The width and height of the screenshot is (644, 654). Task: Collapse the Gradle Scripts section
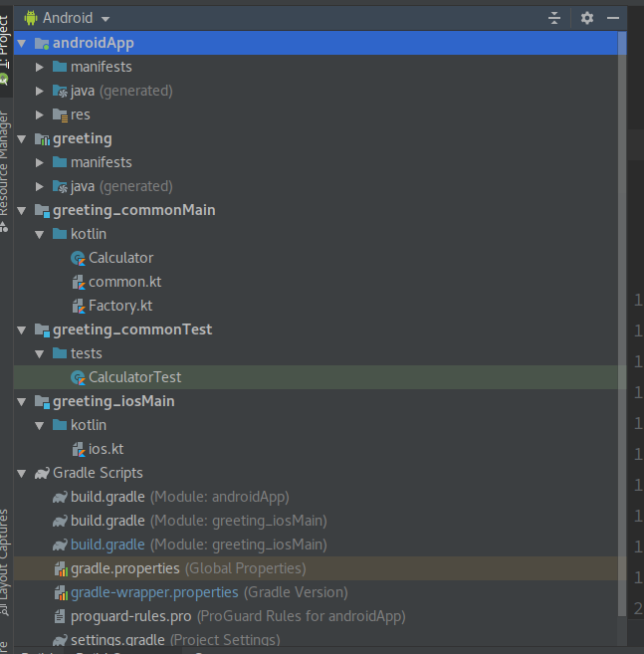tap(22, 473)
